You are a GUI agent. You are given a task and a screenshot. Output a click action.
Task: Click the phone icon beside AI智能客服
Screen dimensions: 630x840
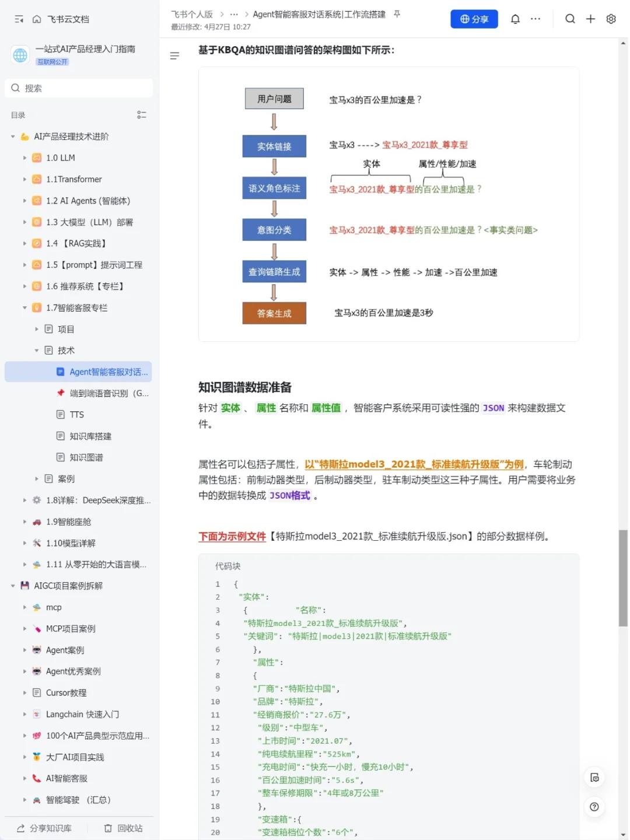pos(37,779)
